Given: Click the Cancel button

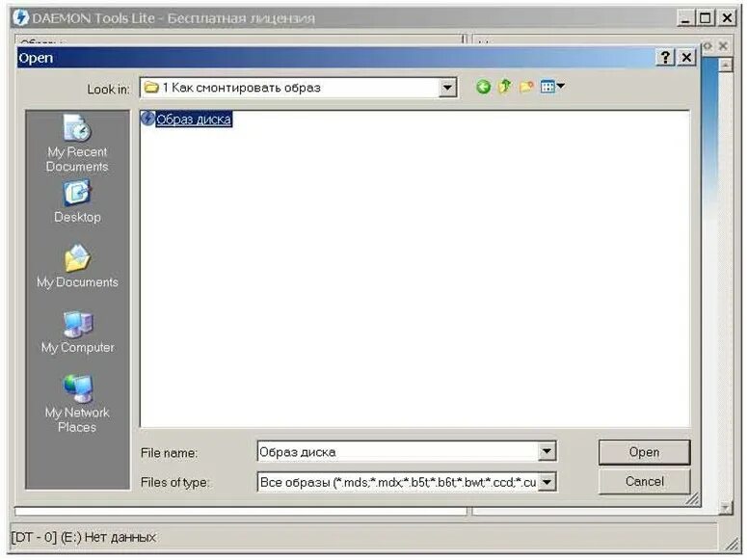Looking at the screenshot, I should coord(644,481).
